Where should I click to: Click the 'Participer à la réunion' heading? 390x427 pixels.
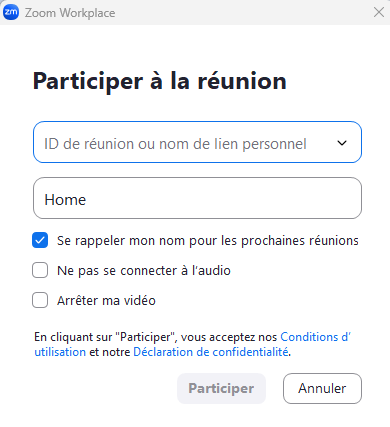click(160, 81)
